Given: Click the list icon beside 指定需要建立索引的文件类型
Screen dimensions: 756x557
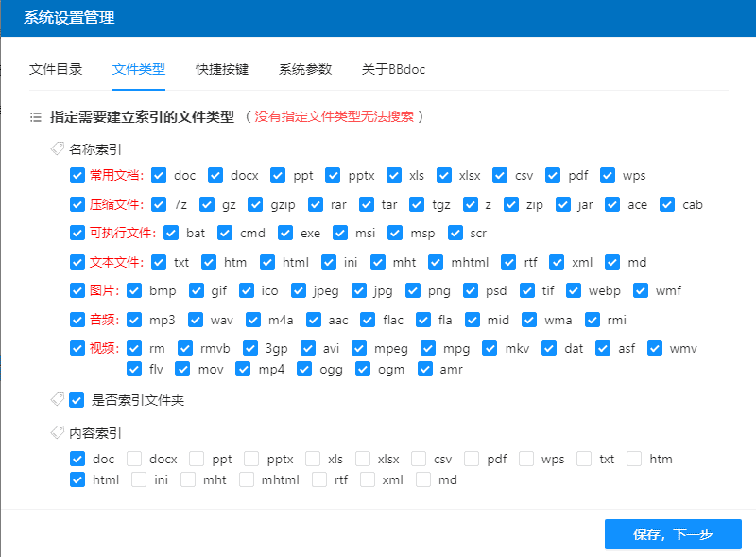Looking at the screenshot, I should pos(36,117).
